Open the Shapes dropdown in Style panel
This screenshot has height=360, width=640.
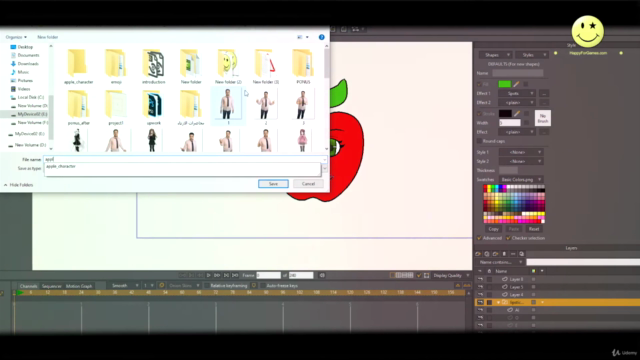click(x=495, y=55)
